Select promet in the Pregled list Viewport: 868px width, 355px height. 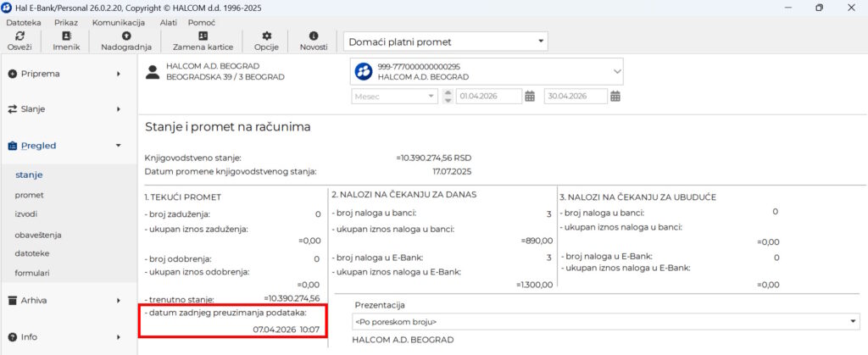pos(29,195)
